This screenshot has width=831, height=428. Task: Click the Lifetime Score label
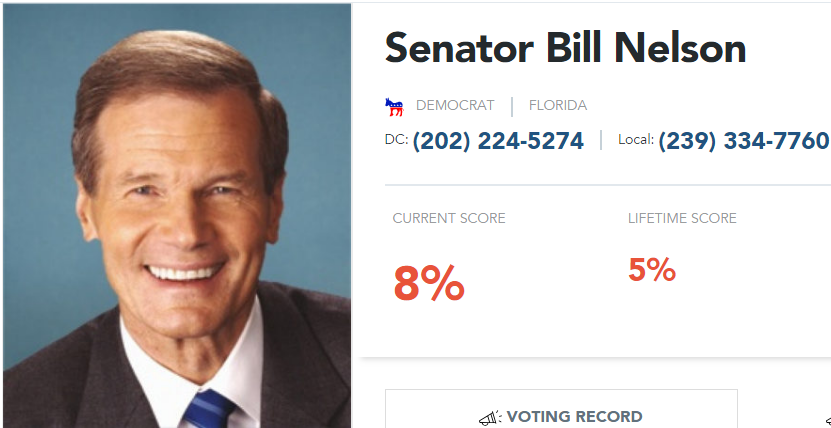click(682, 218)
